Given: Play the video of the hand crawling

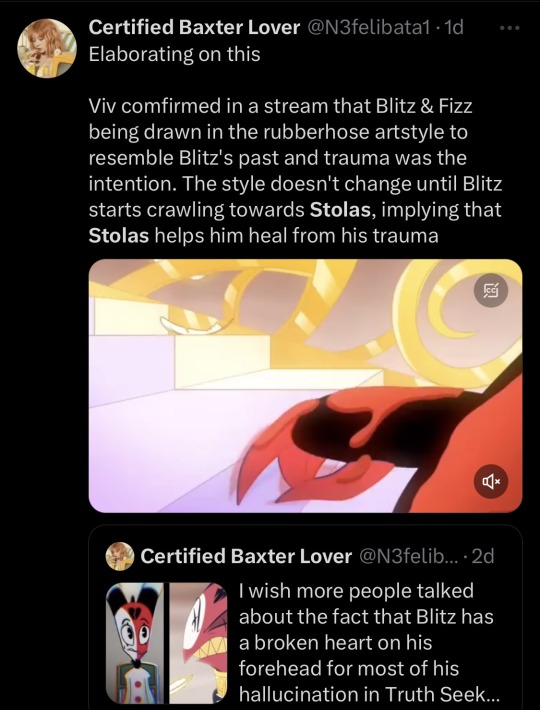Looking at the screenshot, I should [x=306, y=386].
